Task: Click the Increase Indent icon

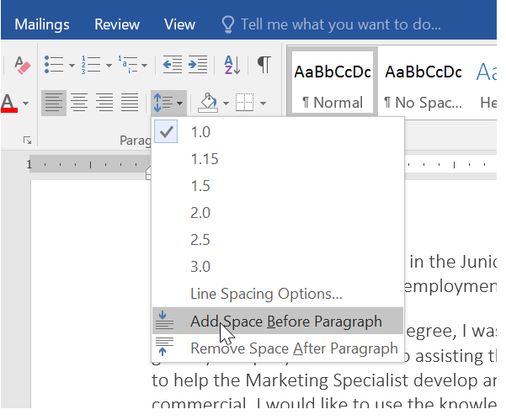Action: [x=197, y=65]
